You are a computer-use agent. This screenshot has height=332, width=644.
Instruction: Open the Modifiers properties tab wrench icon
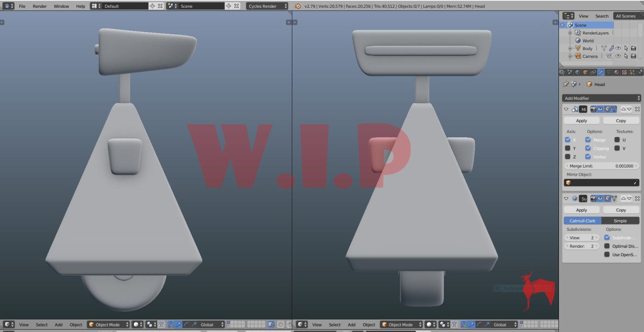coord(601,72)
